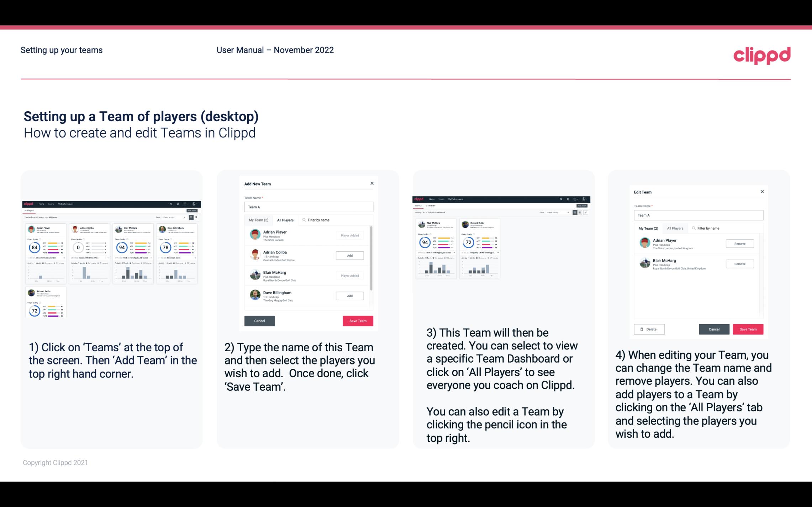Click Add button next to Dave Billingham
Screen dimensions: 812x507
pyautogui.click(x=349, y=295)
